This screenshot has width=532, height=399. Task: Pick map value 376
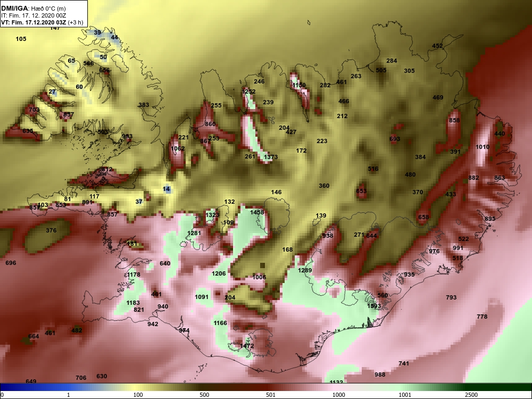pos(51,230)
